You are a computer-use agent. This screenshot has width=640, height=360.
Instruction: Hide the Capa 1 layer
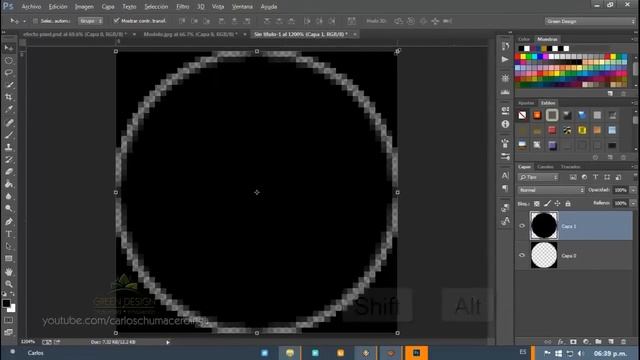(522, 226)
